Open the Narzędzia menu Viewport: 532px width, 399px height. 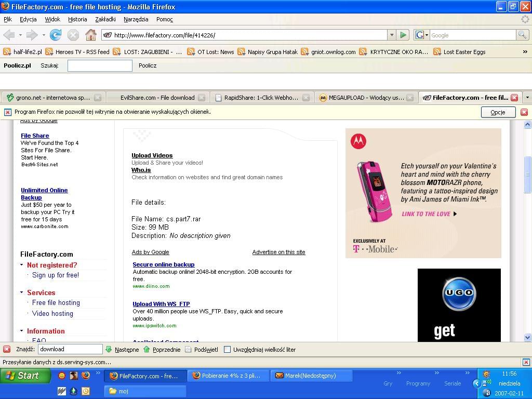[136, 19]
